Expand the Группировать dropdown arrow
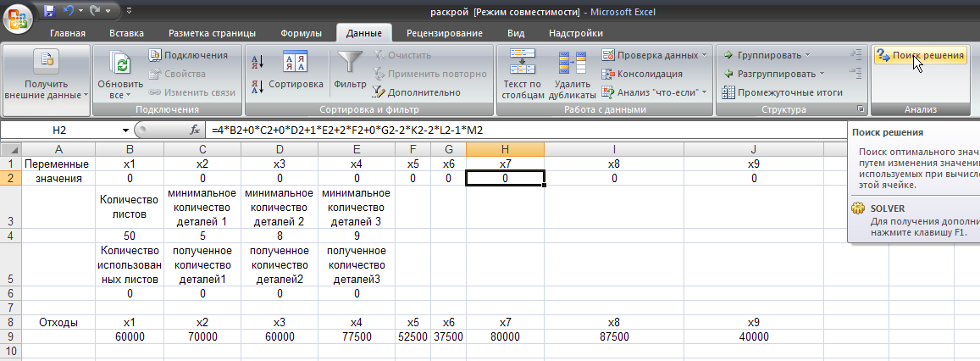 click(x=807, y=55)
